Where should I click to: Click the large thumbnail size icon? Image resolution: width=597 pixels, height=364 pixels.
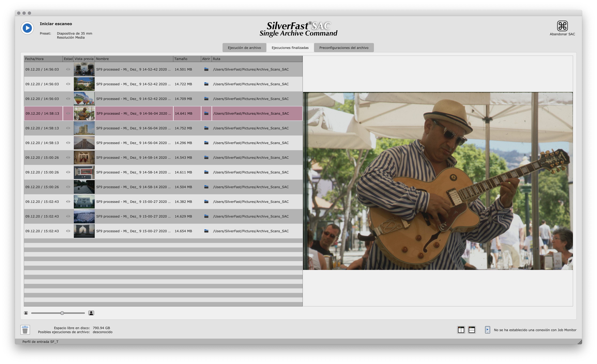click(91, 313)
